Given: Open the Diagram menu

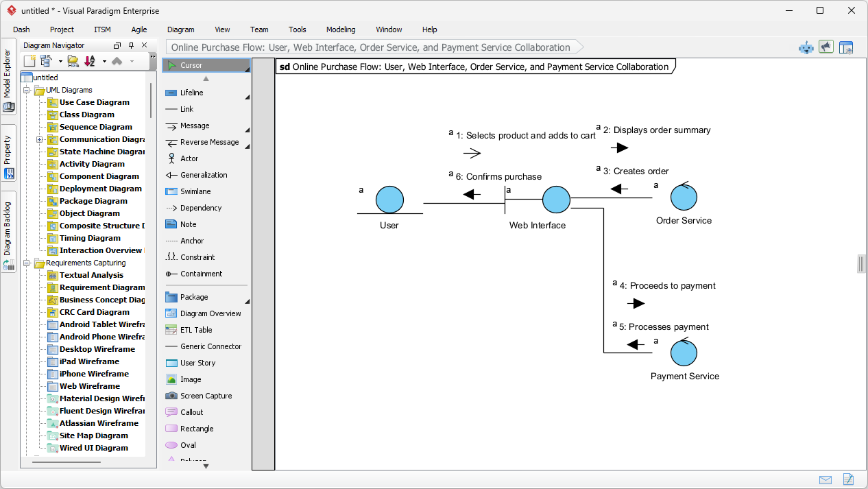Looking at the screenshot, I should pos(180,29).
